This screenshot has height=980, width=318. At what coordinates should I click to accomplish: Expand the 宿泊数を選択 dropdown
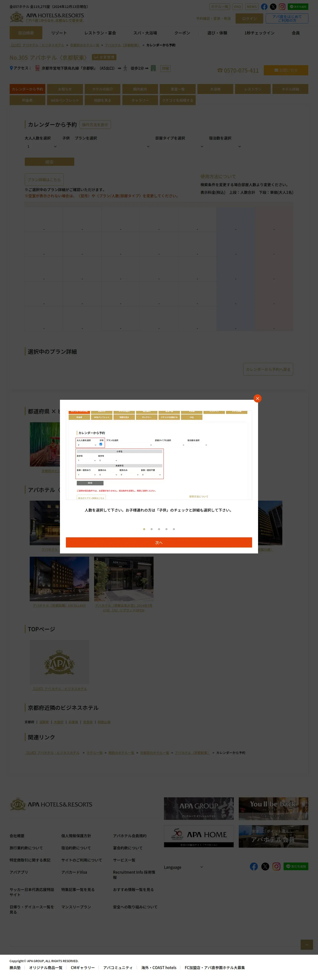(226, 146)
